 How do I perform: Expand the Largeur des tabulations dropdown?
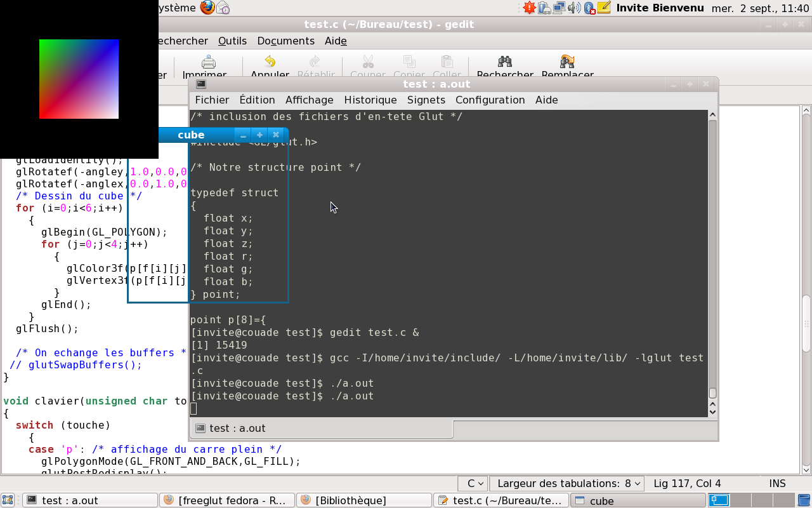point(566,483)
